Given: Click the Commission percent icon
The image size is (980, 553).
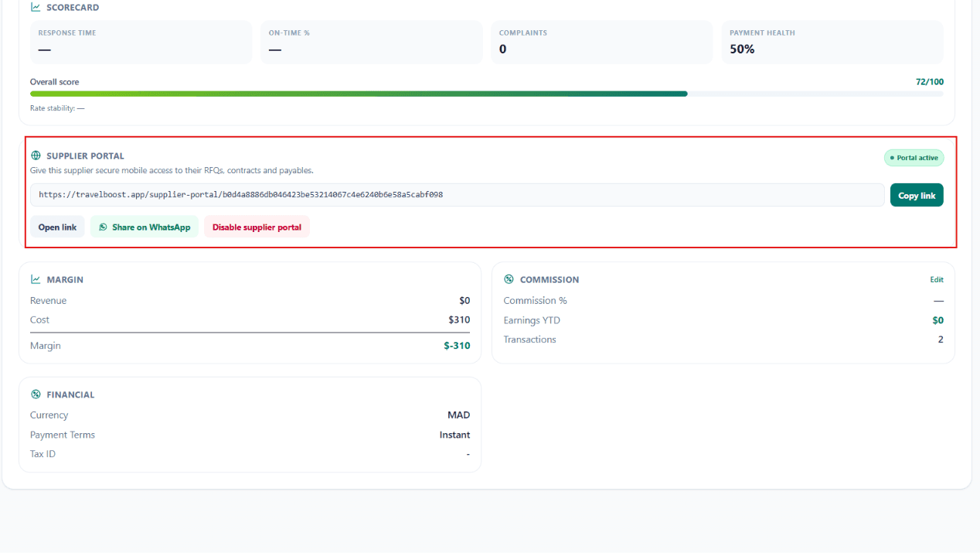Looking at the screenshot, I should (509, 279).
